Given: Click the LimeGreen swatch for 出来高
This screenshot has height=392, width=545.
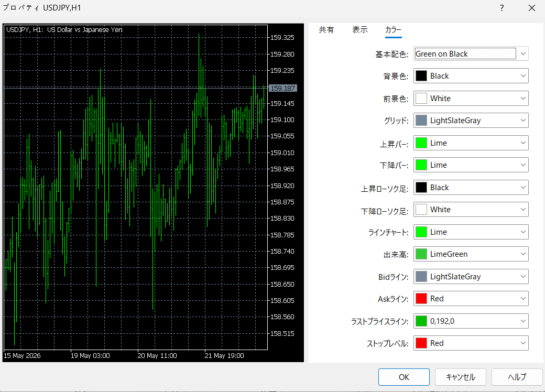Looking at the screenshot, I should point(421,254).
